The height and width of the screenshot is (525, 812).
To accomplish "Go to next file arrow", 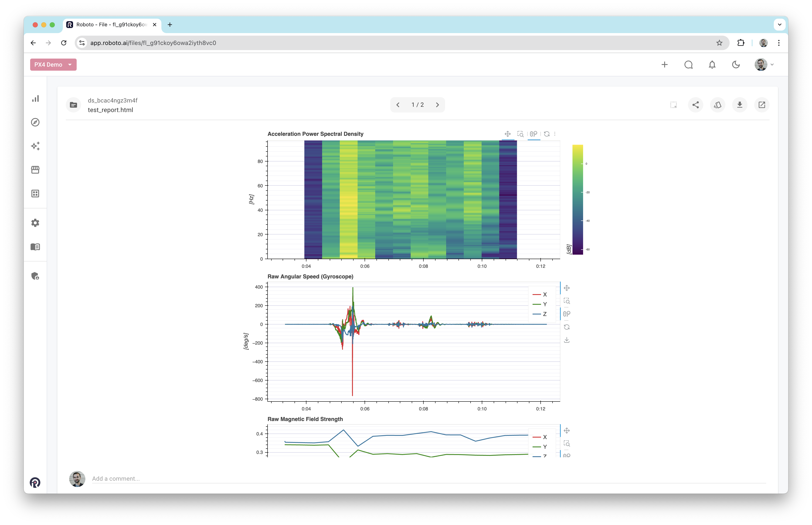I will (437, 105).
